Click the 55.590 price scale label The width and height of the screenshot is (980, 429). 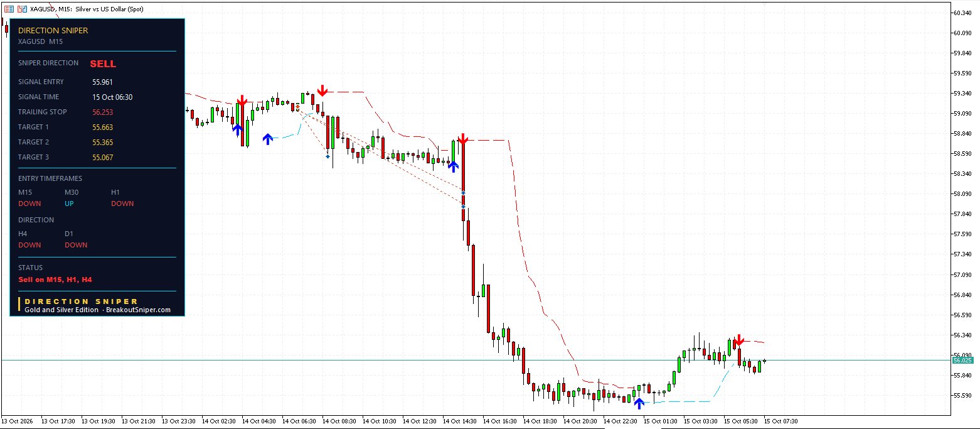coord(962,395)
